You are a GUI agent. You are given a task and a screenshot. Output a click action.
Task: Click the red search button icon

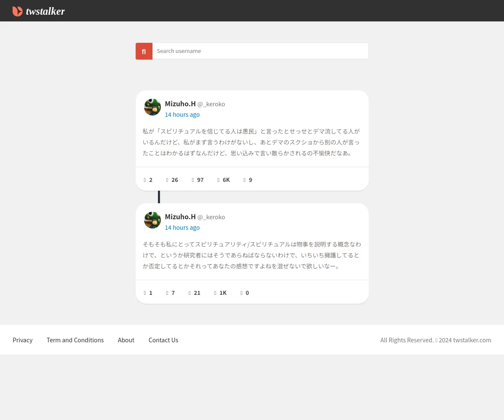(144, 51)
